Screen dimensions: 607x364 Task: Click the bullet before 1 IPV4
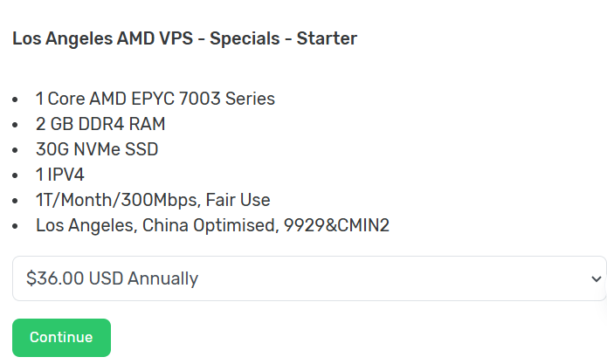click(x=15, y=175)
